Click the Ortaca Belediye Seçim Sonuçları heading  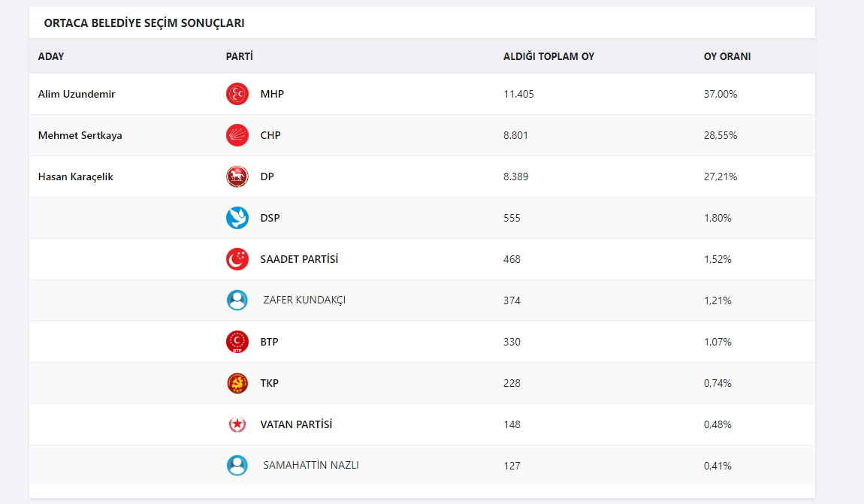click(144, 23)
